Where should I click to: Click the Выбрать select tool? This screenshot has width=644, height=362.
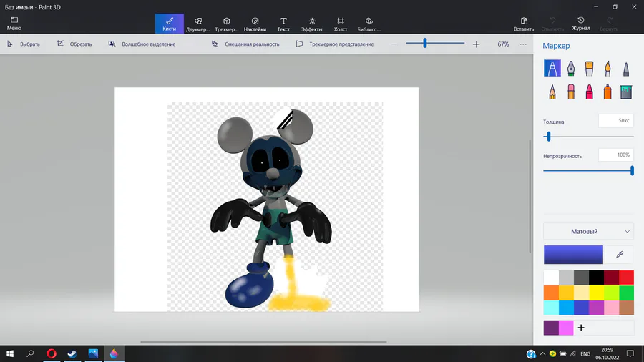24,44
